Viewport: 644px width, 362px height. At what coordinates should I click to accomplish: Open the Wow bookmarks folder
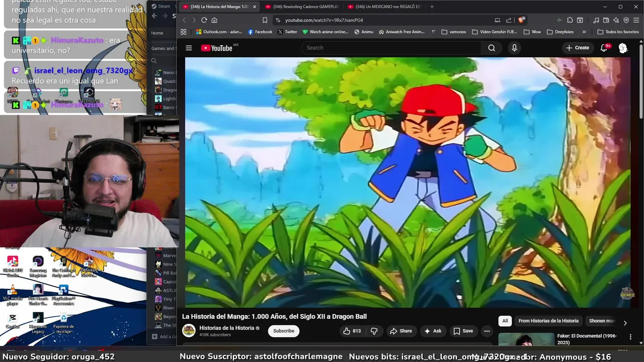point(532,32)
